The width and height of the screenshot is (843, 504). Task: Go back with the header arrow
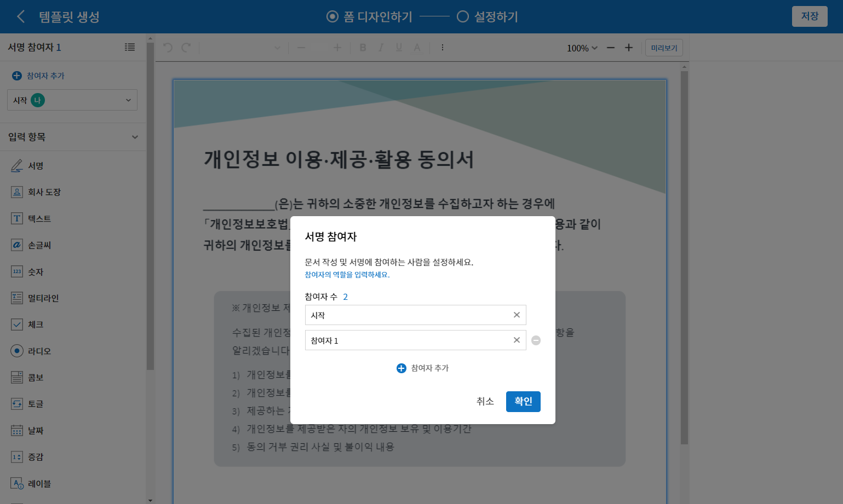21,16
